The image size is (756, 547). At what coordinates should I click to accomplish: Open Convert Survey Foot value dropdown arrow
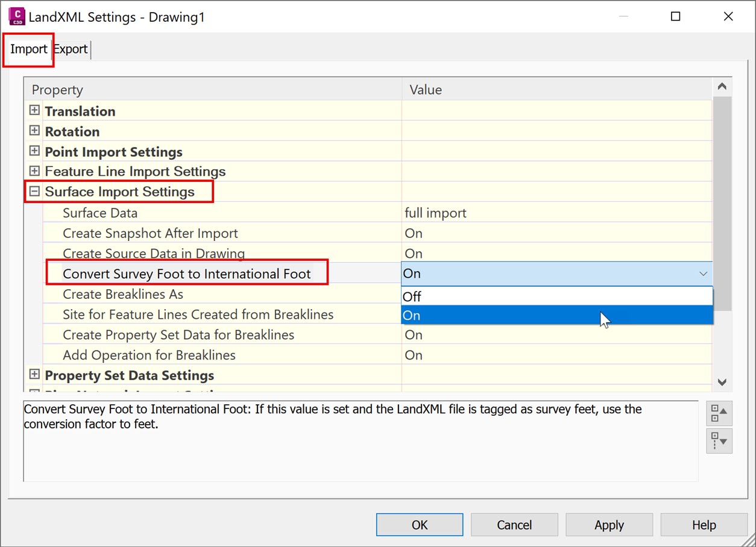click(x=703, y=273)
